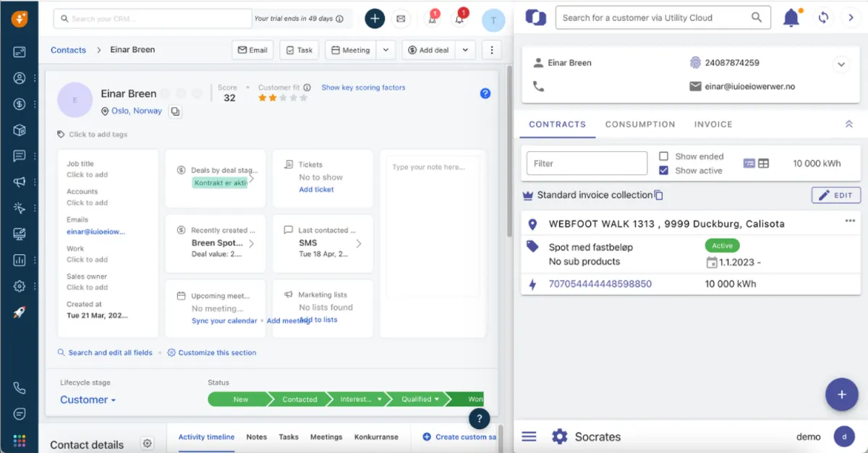Collapse the contracts panel double chevron
This screenshot has width=868, height=453.
point(849,124)
